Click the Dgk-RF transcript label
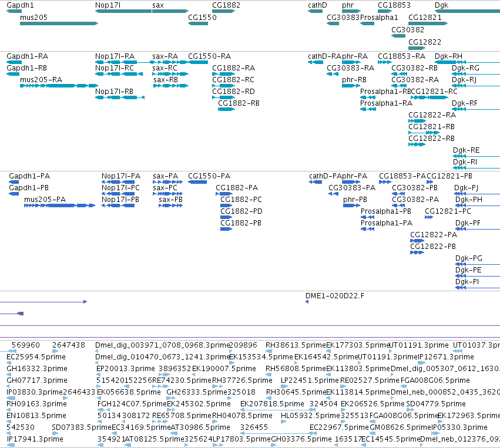Image resolution: width=500 pixels, height=448 pixels. click(465, 103)
